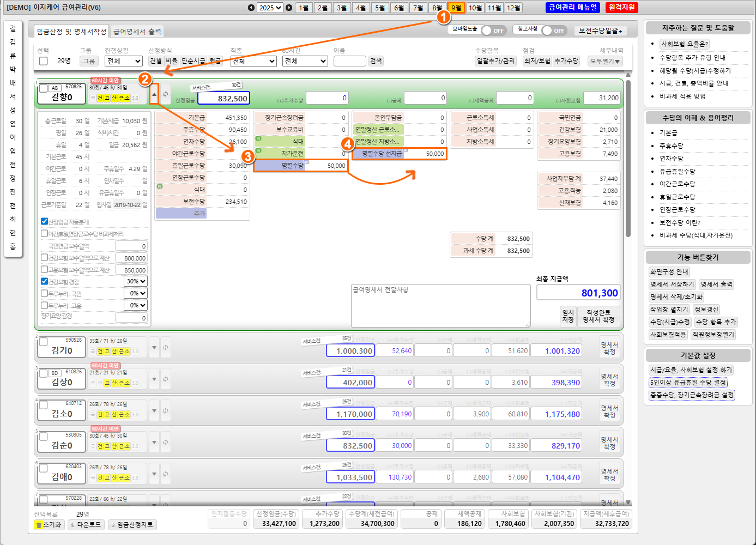This screenshot has width=756, height=545.
Task: Toggle 모바일노출 switch
Action: coord(493,31)
